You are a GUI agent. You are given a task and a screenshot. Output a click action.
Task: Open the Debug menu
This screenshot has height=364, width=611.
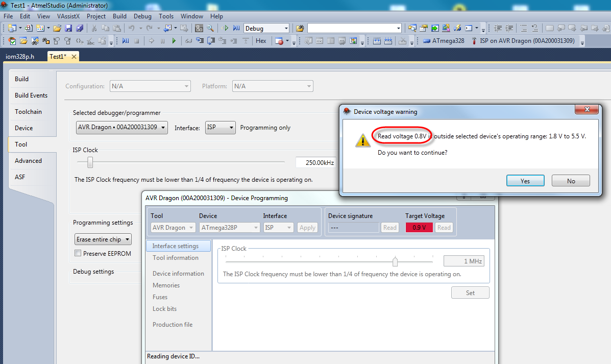click(142, 16)
